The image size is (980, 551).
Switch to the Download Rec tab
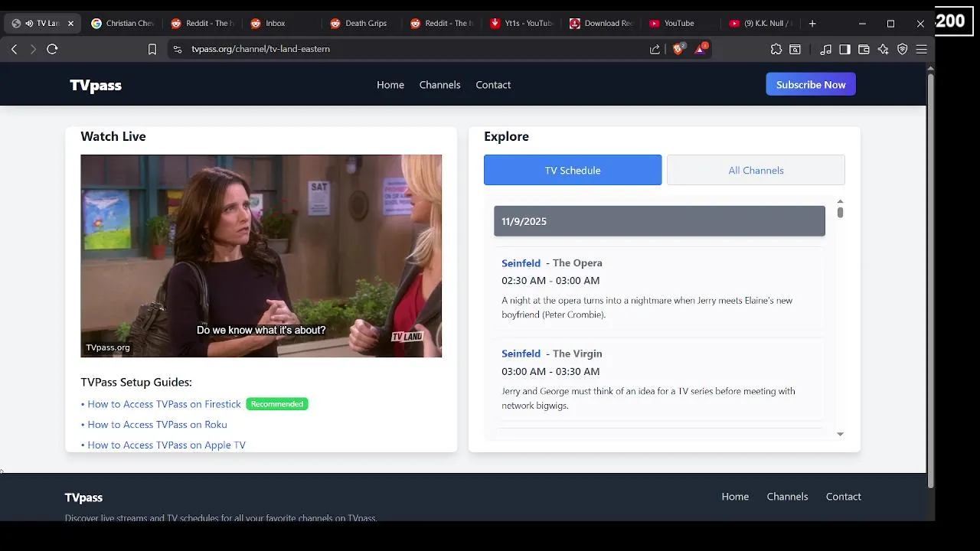click(600, 24)
